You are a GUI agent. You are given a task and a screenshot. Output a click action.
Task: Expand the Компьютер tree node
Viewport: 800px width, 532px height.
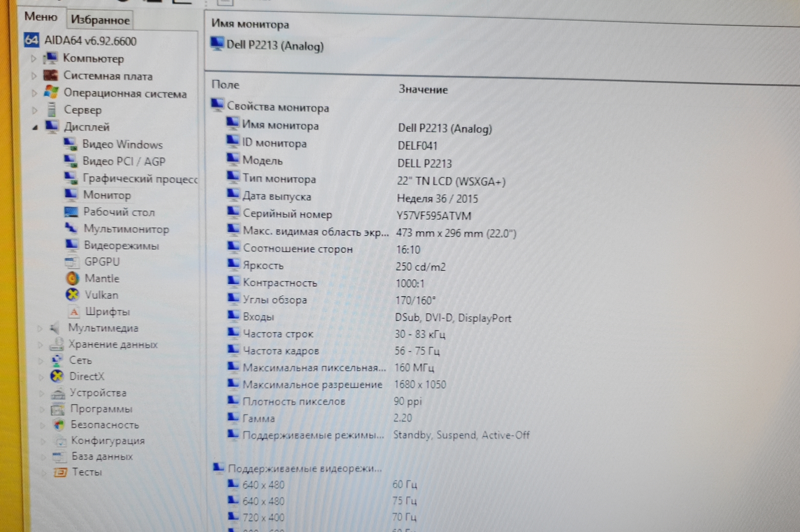click(33, 59)
